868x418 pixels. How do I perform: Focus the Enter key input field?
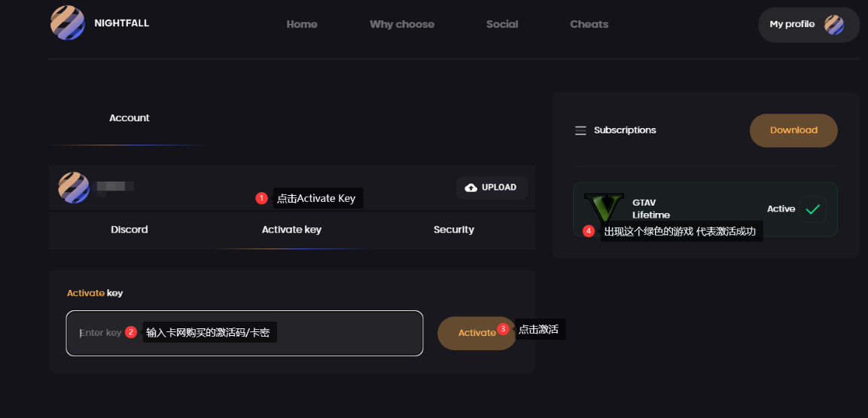pyautogui.click(x=245, y=334)
